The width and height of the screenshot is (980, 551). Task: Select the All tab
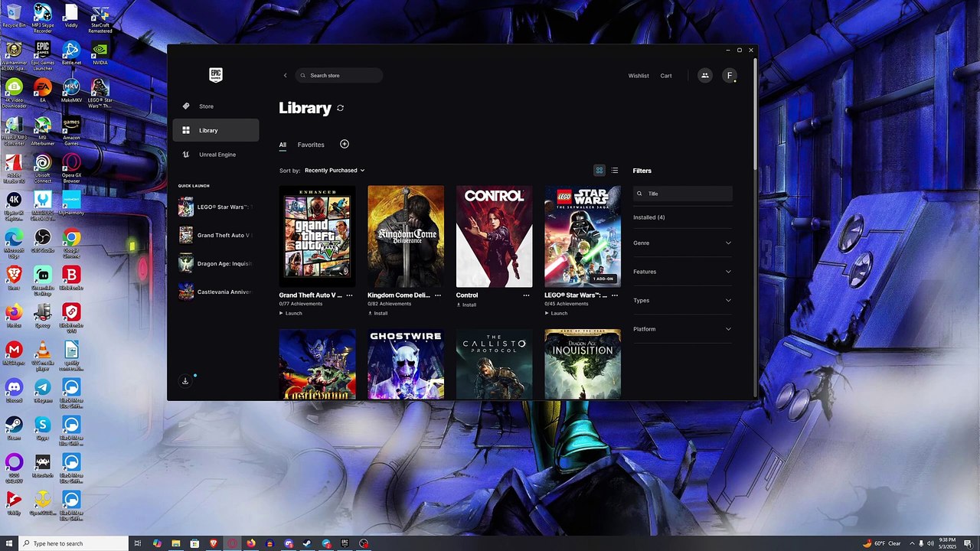click(x=283, y=145)
